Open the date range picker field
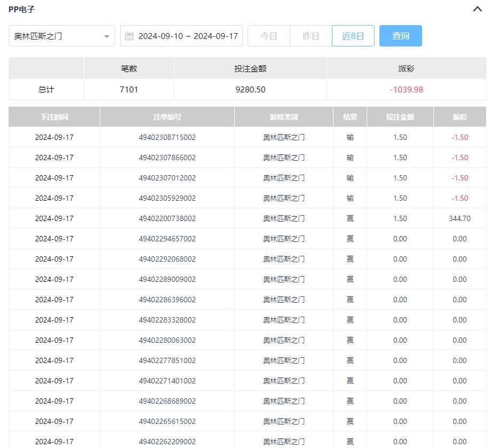 [x=187, y=36]
